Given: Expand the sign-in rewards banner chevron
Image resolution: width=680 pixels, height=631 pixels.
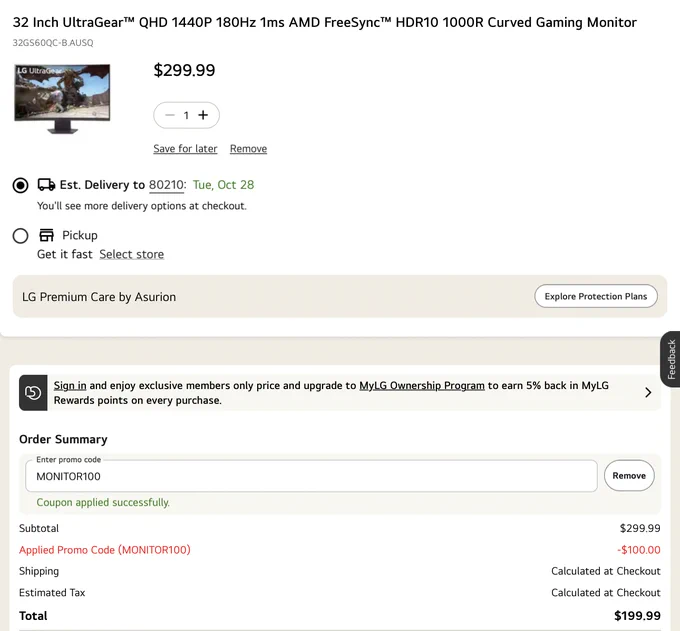Looking at the screenshot, I should (648, 393).
